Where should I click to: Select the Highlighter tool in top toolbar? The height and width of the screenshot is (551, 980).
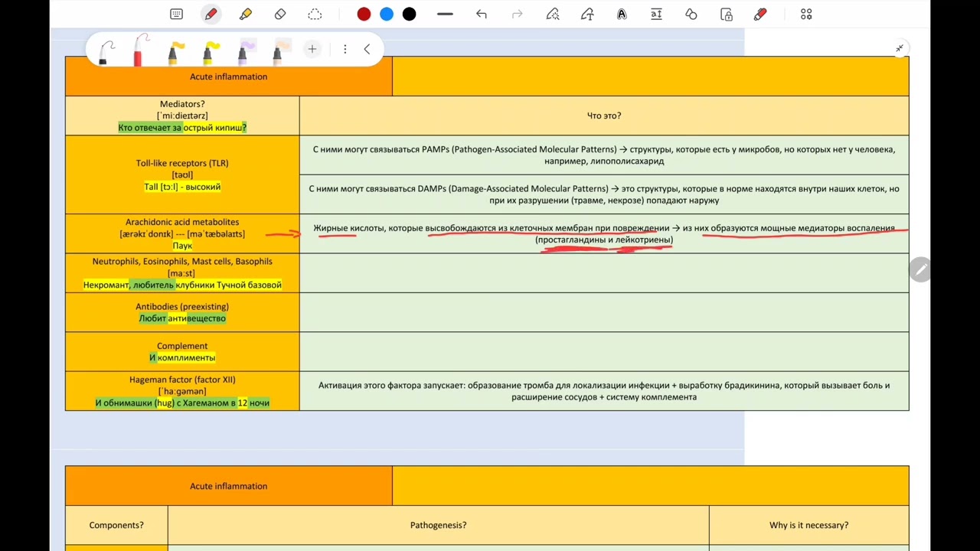[245, 15]
